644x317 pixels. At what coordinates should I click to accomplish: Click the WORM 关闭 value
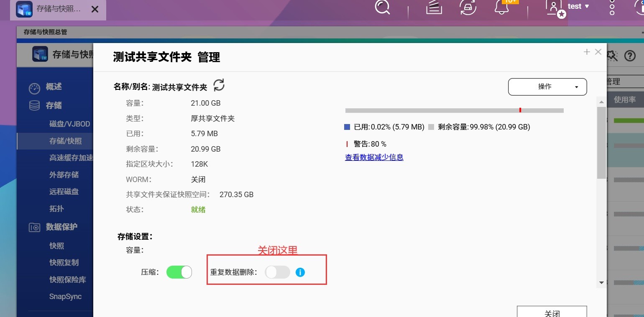coord(198,180)
